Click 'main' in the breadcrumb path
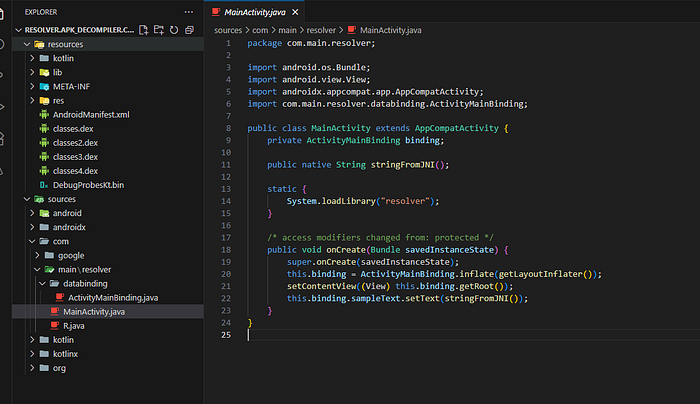Screen dimensions: 700x404 click(x=288, y=30)
